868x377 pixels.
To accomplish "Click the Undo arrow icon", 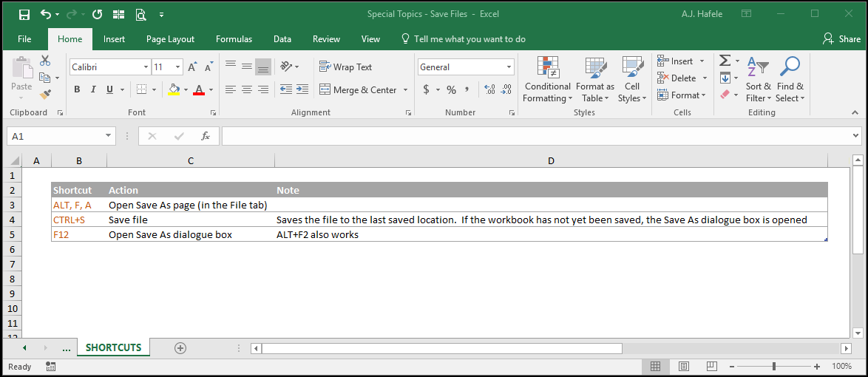I will [x=46, y=14].
